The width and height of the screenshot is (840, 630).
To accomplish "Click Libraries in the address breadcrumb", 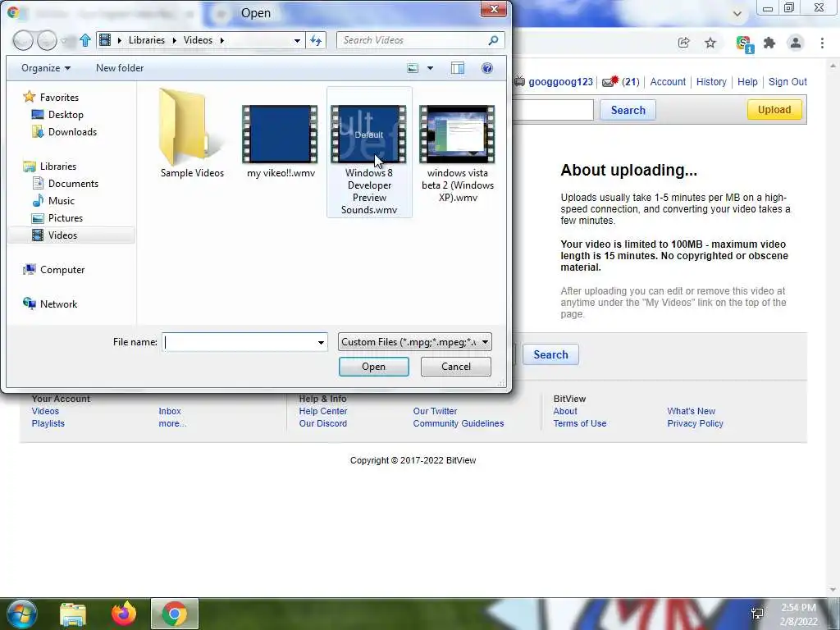I will coord(146,40).
